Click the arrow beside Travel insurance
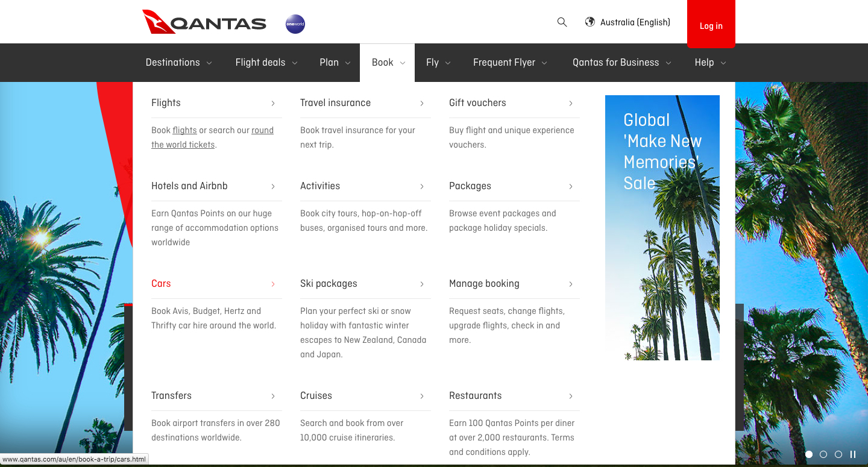 coord(422,103)
